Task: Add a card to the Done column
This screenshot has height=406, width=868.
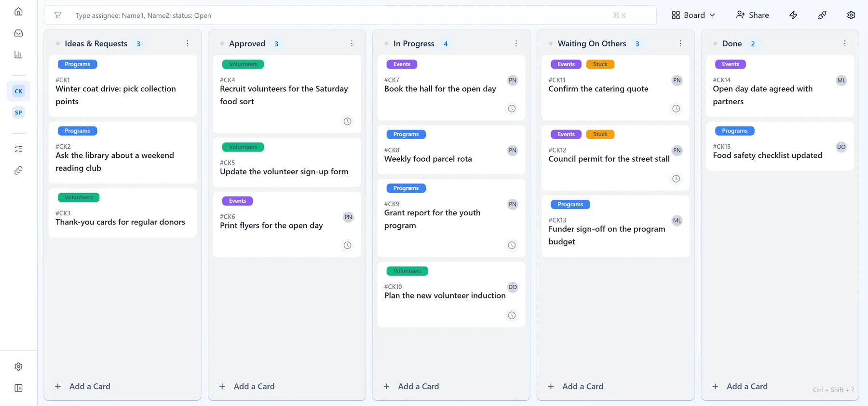Action: tap(740, 386)
